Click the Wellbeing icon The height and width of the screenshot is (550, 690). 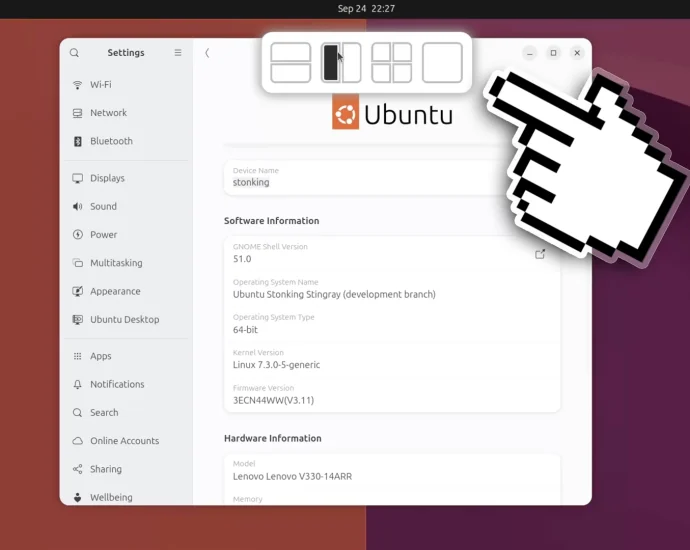tap(77, 497)
